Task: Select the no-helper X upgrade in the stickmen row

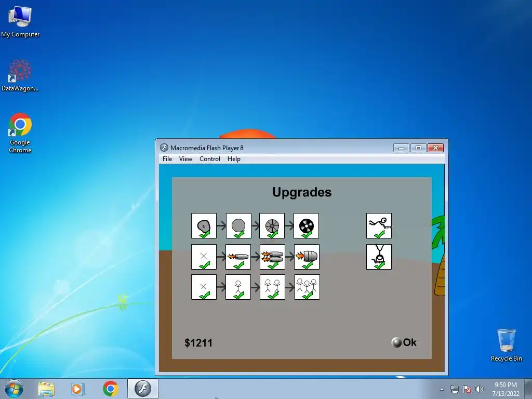Action: pos(204,287)
